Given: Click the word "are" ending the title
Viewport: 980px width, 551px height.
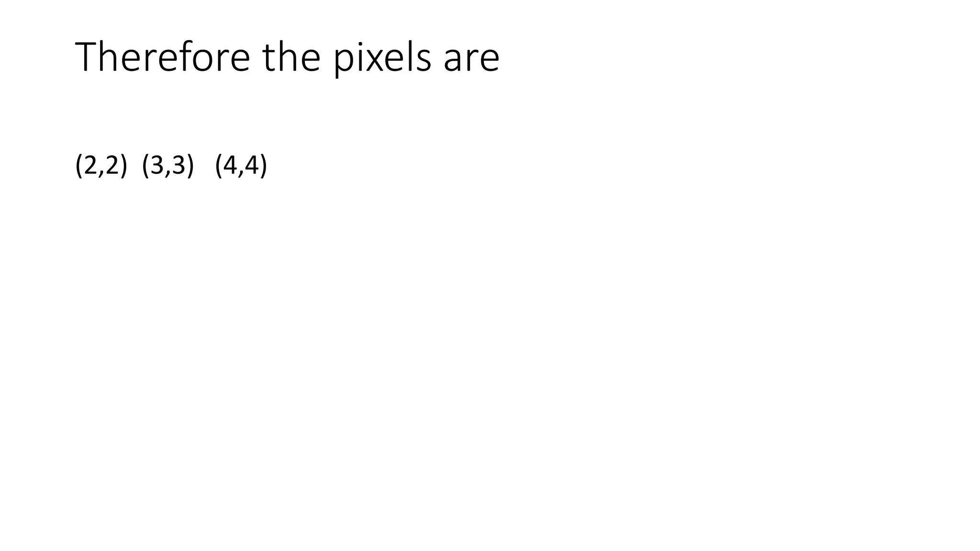Looking at the screenshot, I should (x=471, y=61).
